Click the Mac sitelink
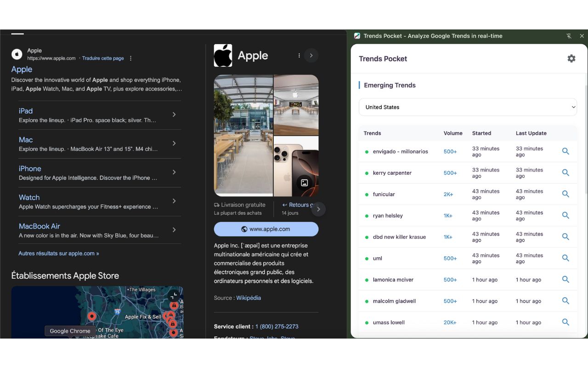Image resolution: width=588 pixels, height=368 pixels. point(26,140)
